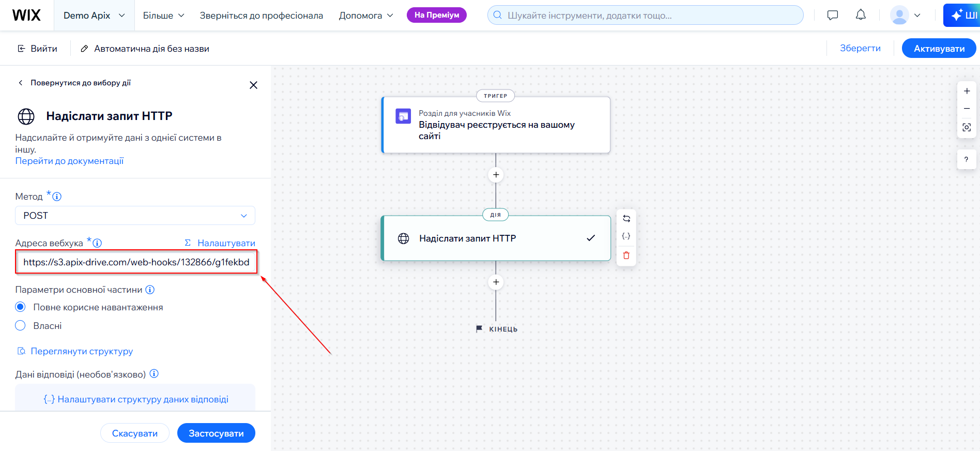Click the webhook address info icon
This screenshot has height=451, width=980.
pyautogui.click(x=97, y=243)
